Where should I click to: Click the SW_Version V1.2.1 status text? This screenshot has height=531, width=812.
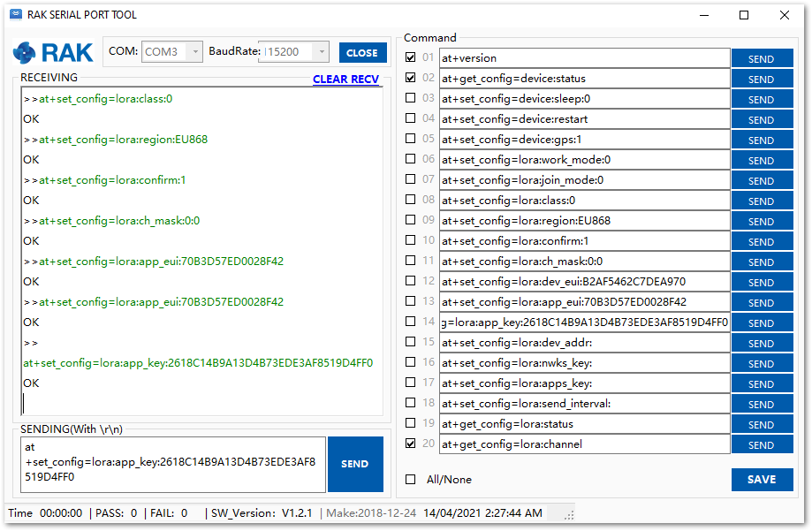pyautogui.click(x=262, y=513)
